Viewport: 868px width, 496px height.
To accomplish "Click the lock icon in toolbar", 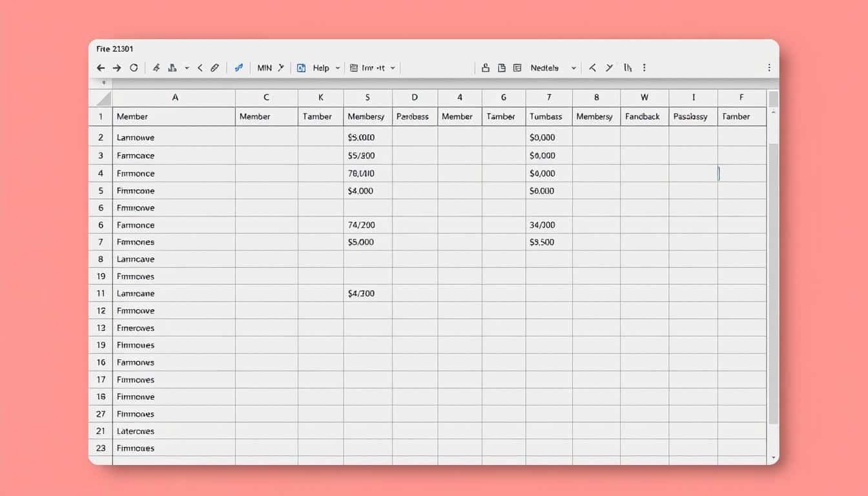I will click(x=486, y=68).
